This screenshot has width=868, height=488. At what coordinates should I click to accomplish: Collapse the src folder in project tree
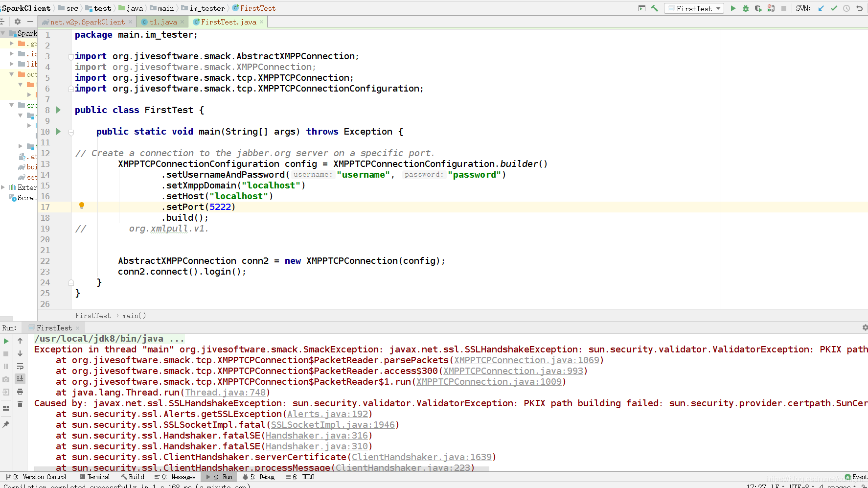(x=12, y=105)
